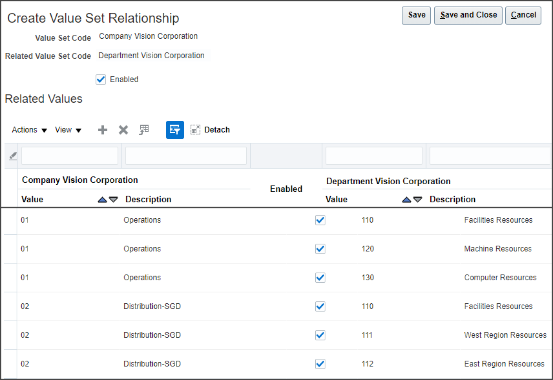The width and height of the screenshot is (553, 380).
Task: Click the Cancel button
Action: point(523,15)
